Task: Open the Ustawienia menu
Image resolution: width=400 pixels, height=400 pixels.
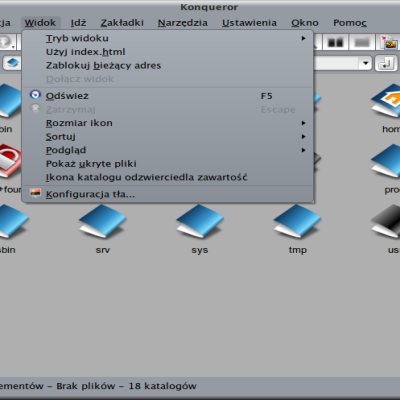Action: 249,23
